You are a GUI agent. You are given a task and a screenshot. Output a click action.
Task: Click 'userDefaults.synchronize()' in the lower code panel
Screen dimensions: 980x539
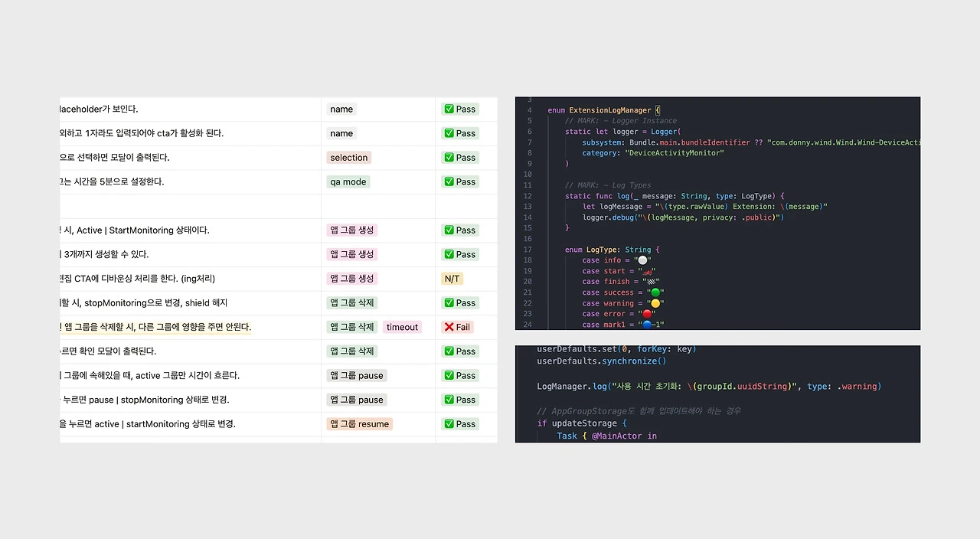(602, 361)
